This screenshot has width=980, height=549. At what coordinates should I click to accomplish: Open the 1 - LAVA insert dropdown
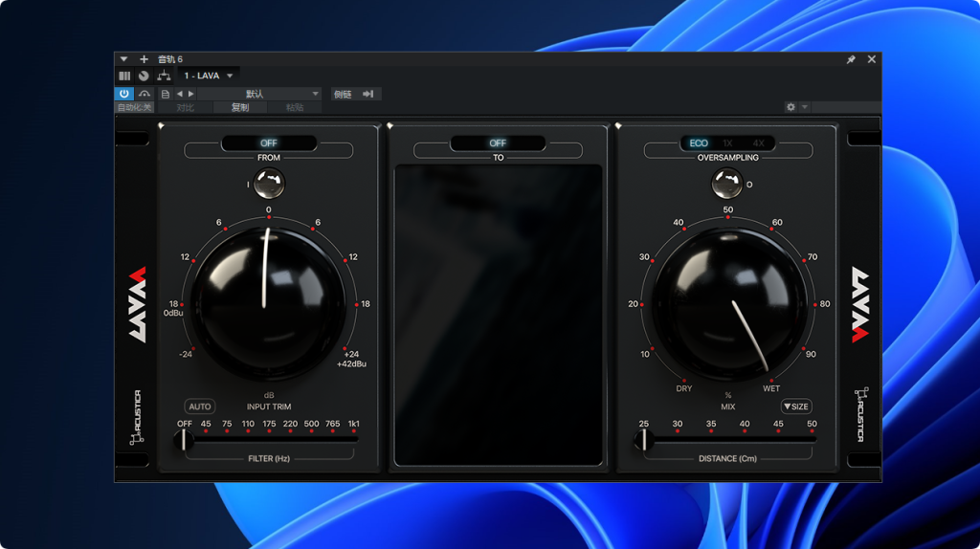point(209,76)
